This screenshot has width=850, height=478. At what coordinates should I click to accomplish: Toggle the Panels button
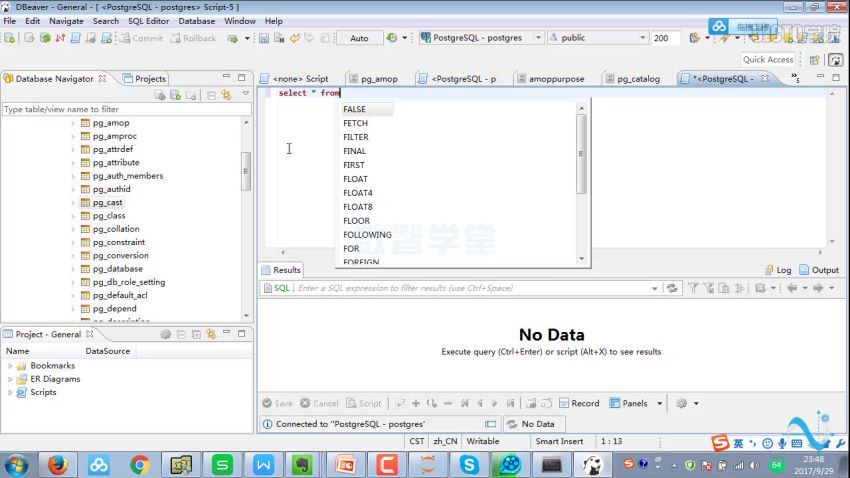(628, 403)
